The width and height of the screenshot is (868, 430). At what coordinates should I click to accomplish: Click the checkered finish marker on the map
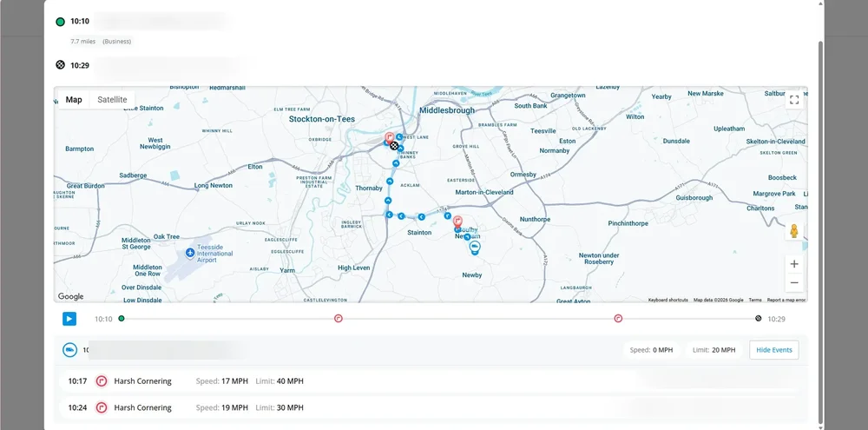[x=393, y=146]
